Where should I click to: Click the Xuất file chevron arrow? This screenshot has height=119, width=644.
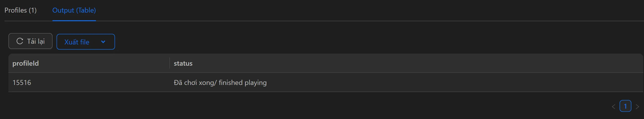coord(103,42)
